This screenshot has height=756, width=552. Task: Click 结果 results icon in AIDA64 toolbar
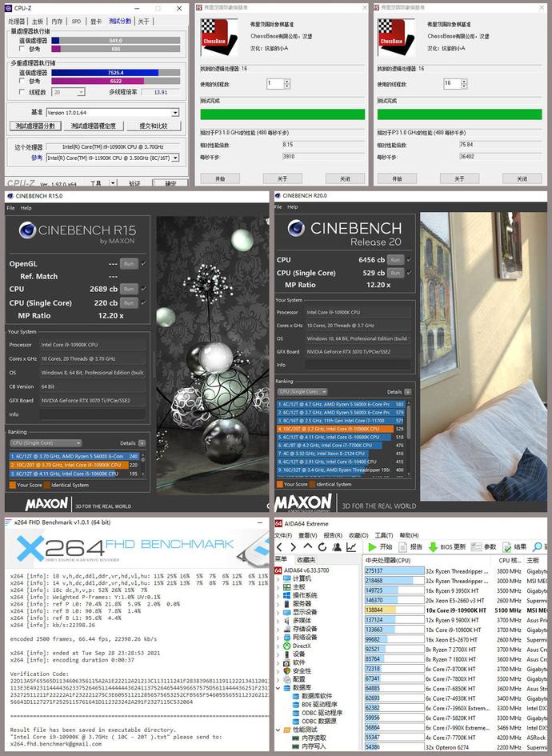coord(507,546)
